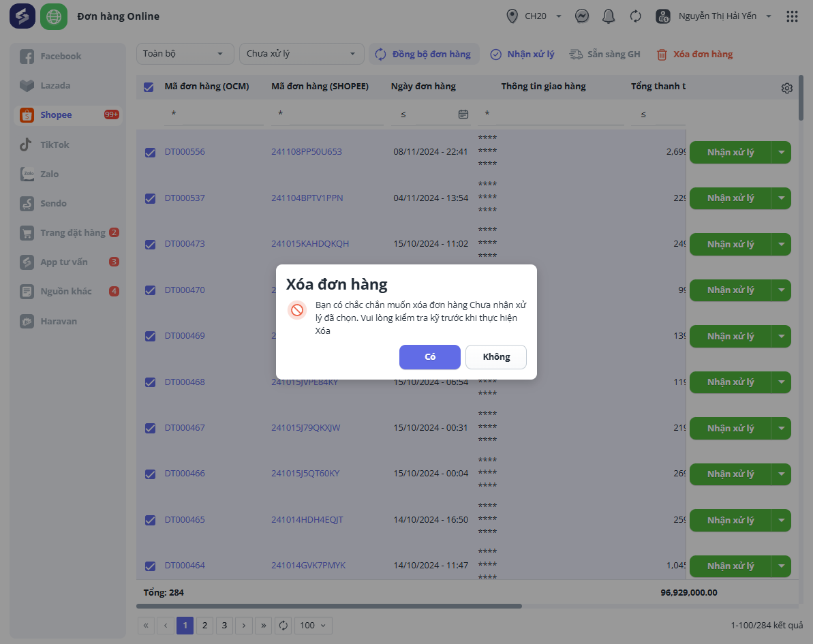Click the horizontal table scrollbar
This screenshot has width=813, height=644.
(x=328, y=606)
